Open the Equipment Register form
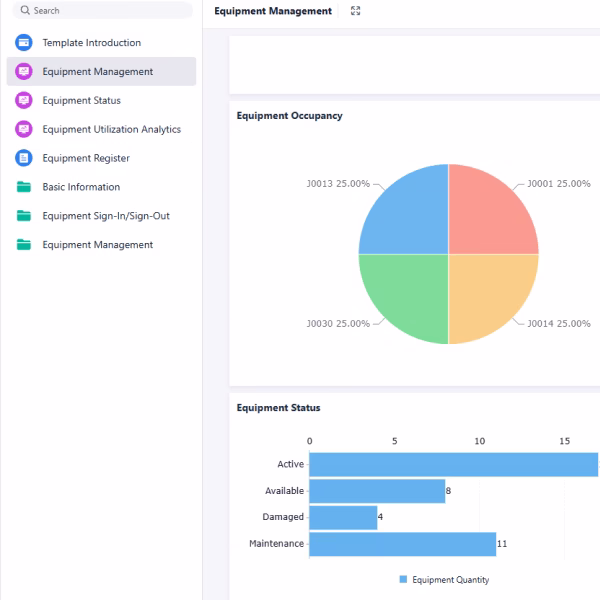The height and width of the screenshot is (600, 600). 85,158
